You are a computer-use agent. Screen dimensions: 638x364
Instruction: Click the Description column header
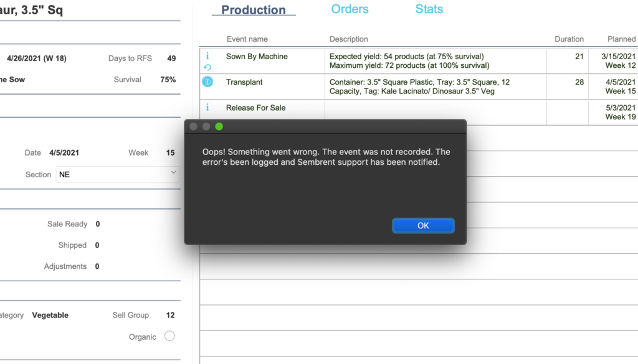point(349,39)
